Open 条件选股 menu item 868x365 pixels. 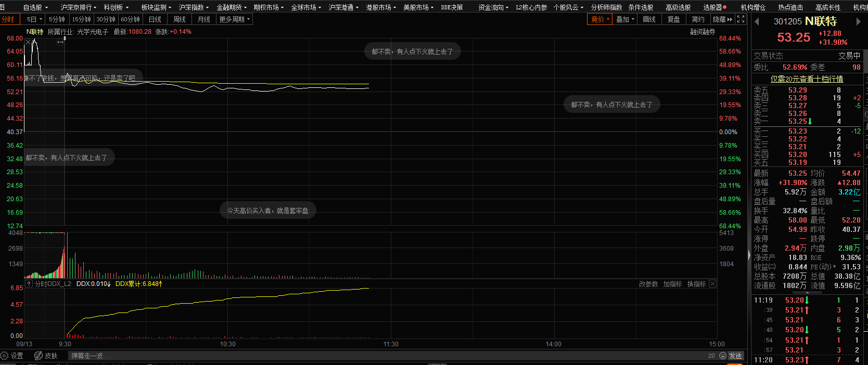641,7
